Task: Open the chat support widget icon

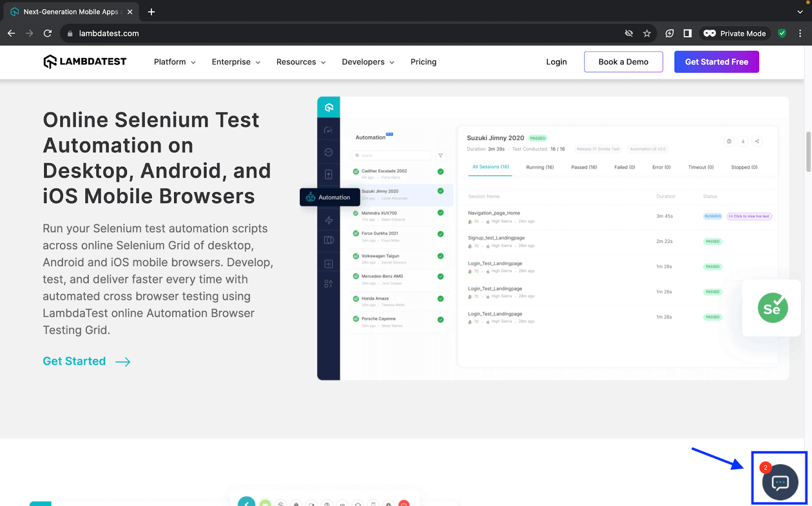Action: (780, 482)
